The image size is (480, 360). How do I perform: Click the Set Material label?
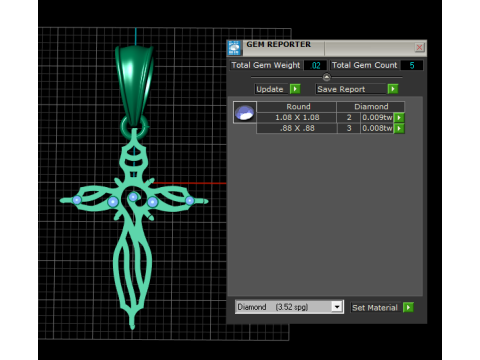[x=375, y=308]
